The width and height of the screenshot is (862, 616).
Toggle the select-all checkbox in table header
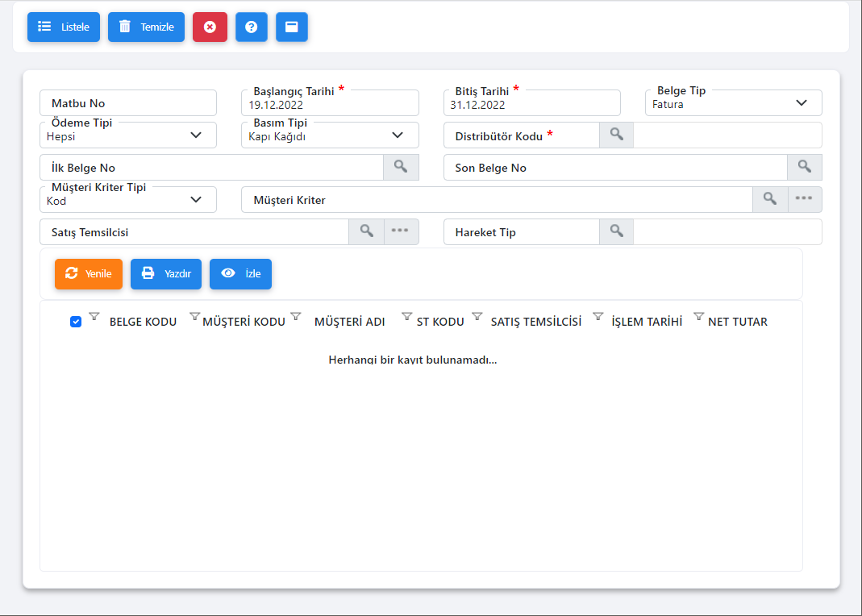pyautogui.click(x=76, y=322)
